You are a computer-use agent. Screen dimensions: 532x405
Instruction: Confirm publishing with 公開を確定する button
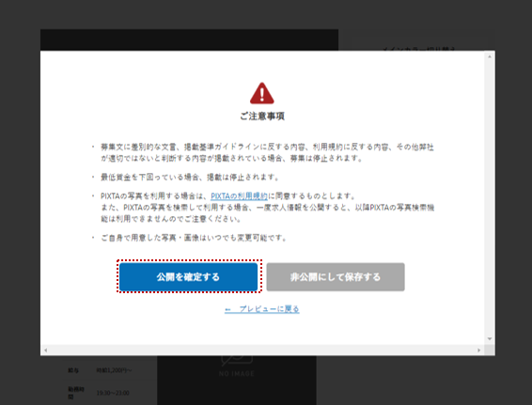tap(188, 277)
